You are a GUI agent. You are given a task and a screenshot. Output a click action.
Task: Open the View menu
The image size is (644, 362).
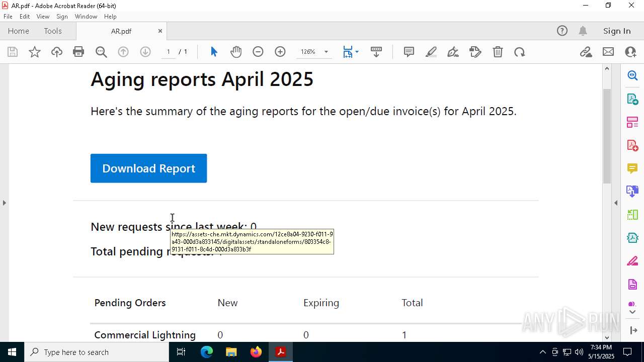(x=43, y=17)
